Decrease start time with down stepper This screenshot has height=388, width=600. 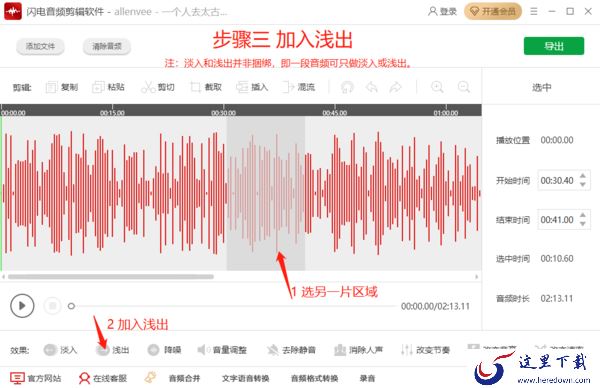tap(582, 184)
